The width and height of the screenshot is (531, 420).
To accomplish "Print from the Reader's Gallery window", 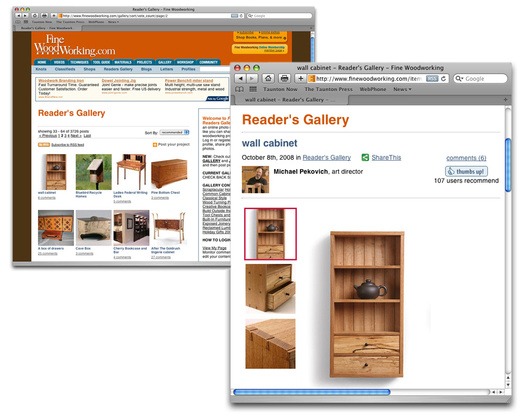I will coord(44,16).
